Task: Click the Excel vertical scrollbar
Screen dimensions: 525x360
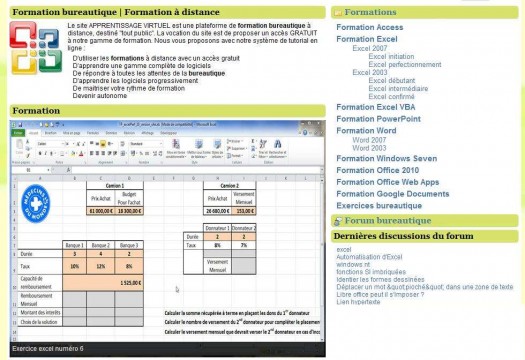Action: (x=322, y=260)
